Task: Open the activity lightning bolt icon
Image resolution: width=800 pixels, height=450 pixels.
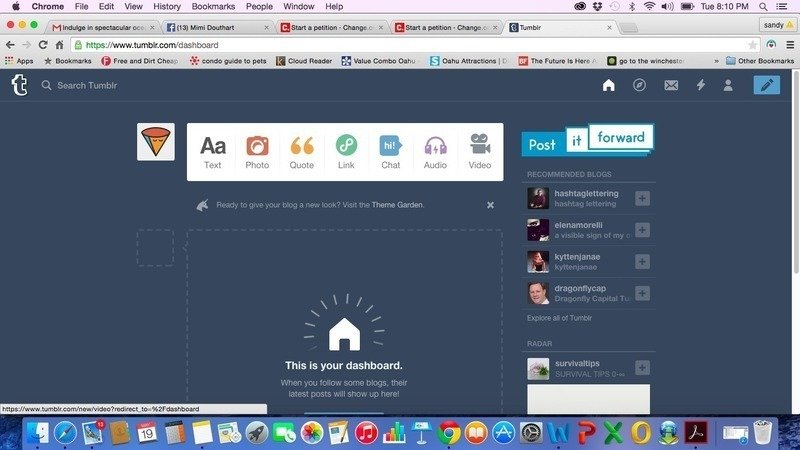Action: (700, 85)
